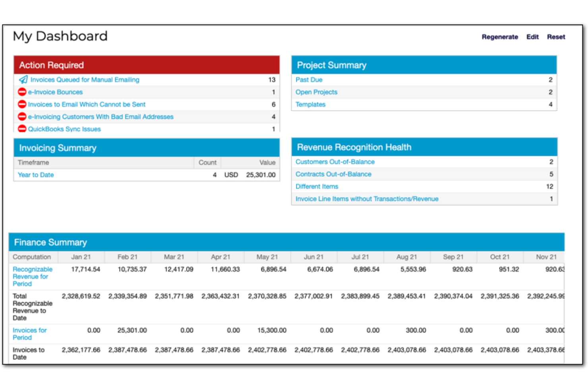
Task: View the Open Projects entry
Action: pyautogui.click(x=316, y=92)
